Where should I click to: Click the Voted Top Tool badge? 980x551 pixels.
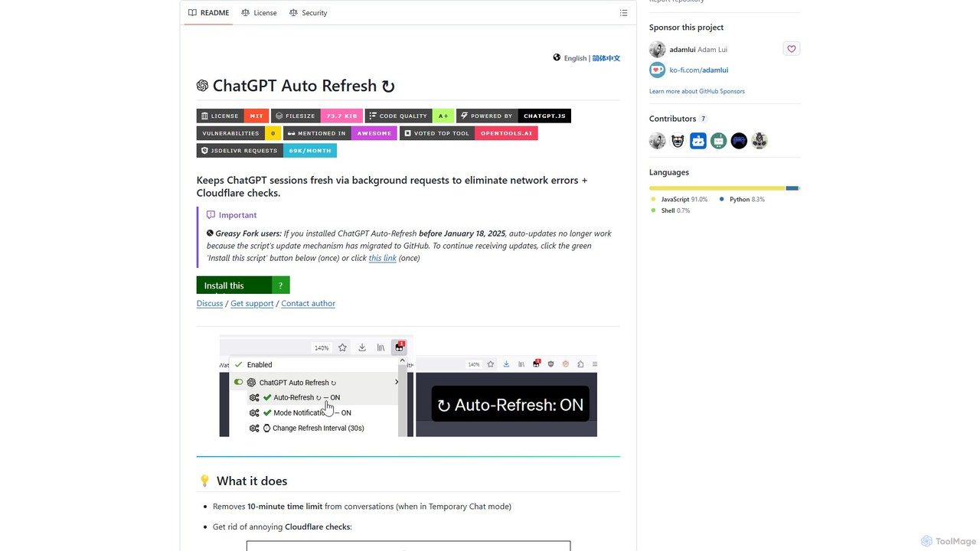469,133
